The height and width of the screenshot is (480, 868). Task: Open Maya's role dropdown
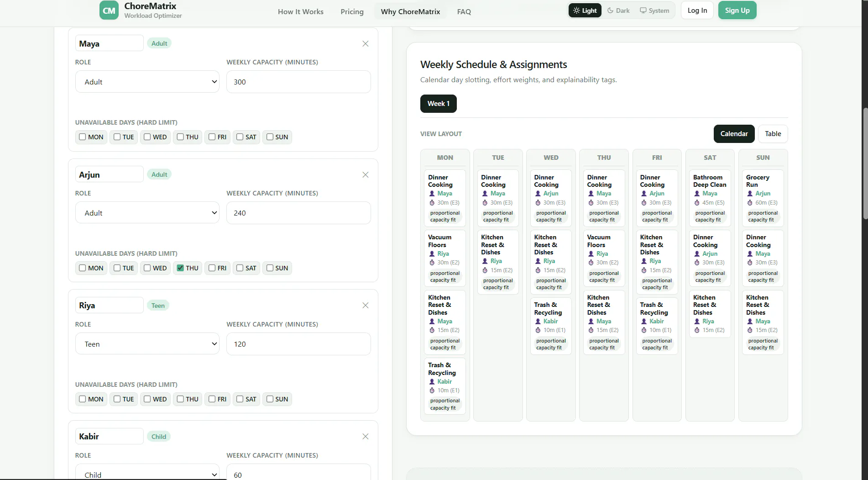147,82
